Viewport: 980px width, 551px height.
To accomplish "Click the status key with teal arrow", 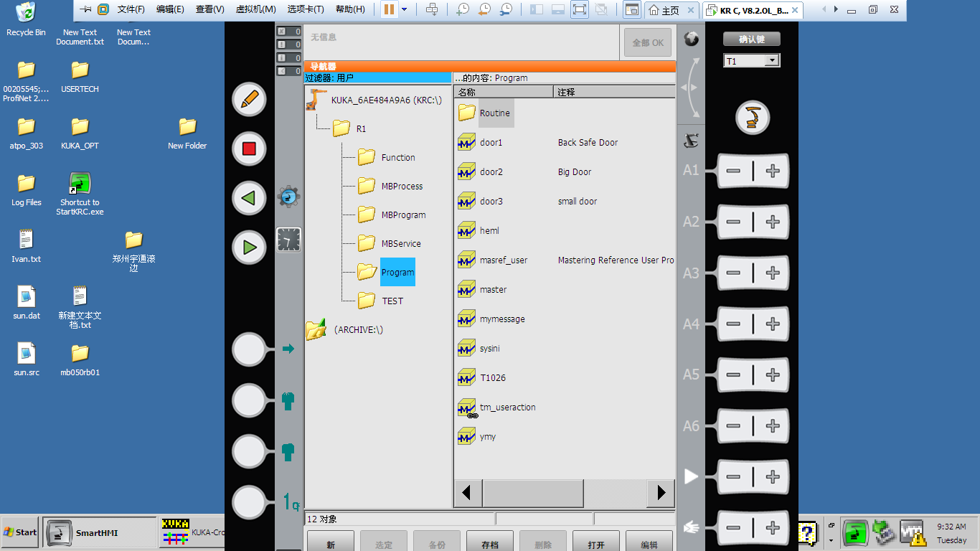I will pyautogui.click(x=250, y=349).
